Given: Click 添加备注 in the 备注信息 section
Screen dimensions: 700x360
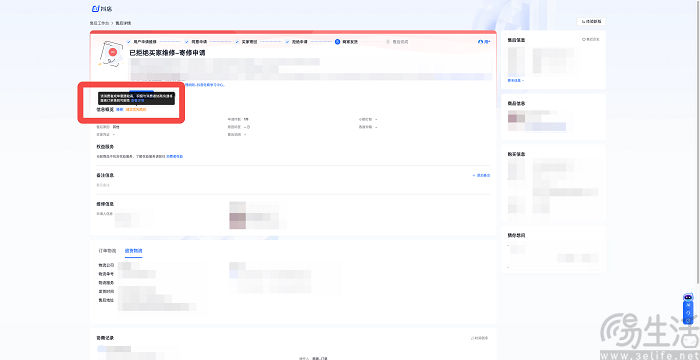Looking at the screenshot, I should coord(482,176).
